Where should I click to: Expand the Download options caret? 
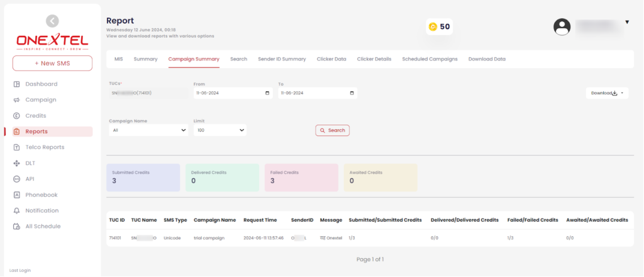[x=622, y=93]
